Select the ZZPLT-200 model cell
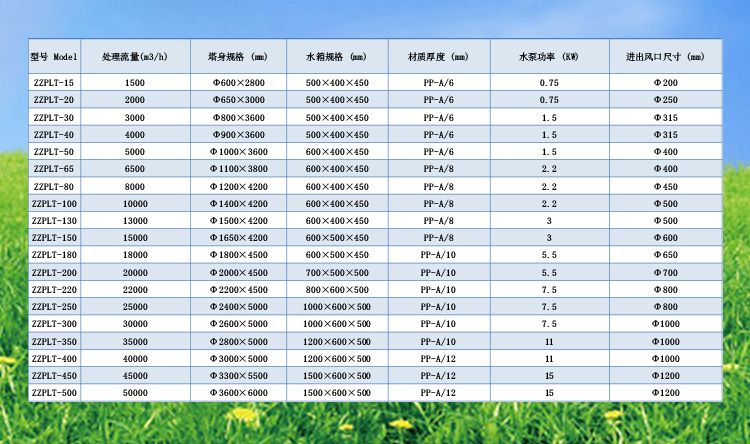The width and height of the screenshot is (750, 444). (54, 272)
